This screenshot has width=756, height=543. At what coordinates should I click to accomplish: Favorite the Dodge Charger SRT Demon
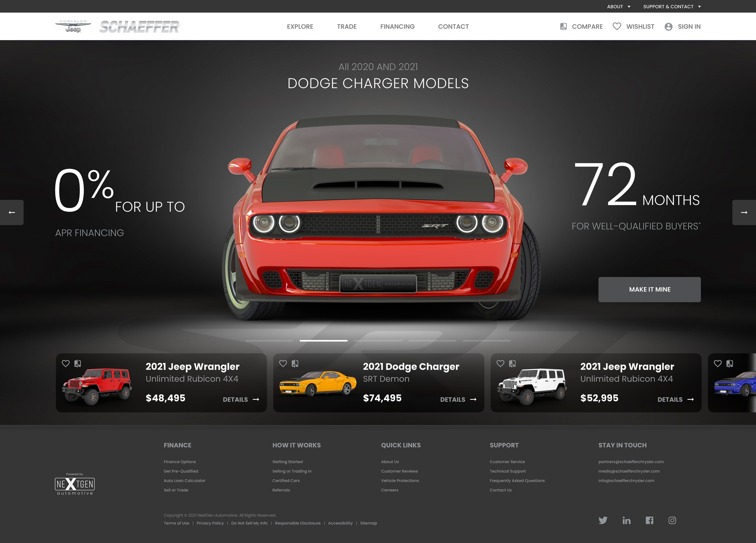click(283, 363)
